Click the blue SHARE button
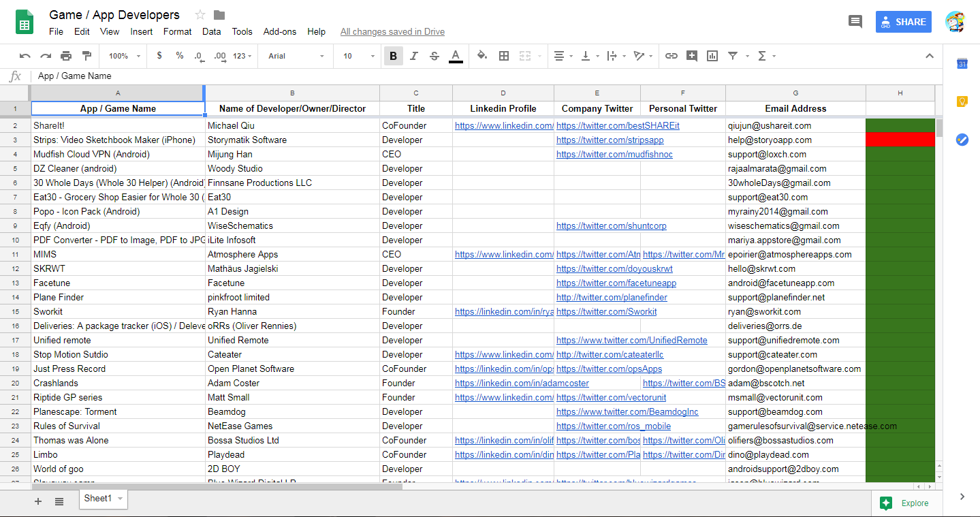The image size is (980, 517). click(903, 22)
